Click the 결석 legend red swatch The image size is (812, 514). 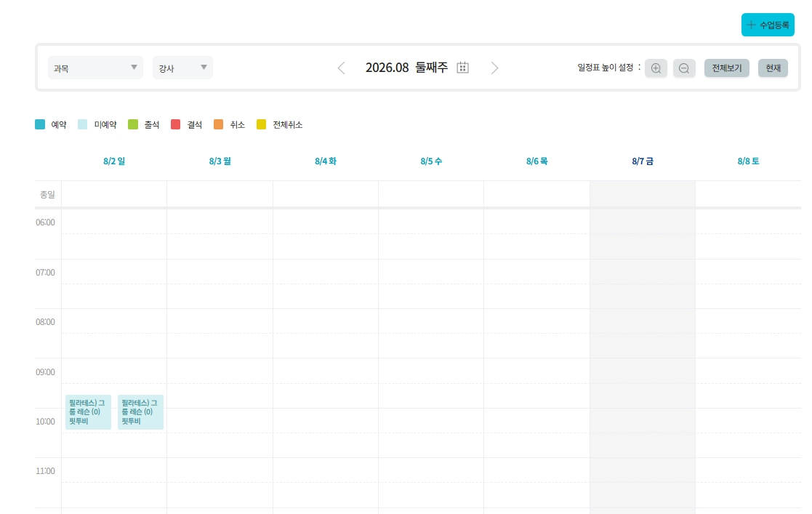pyautogui.click(x=175, y=124)
